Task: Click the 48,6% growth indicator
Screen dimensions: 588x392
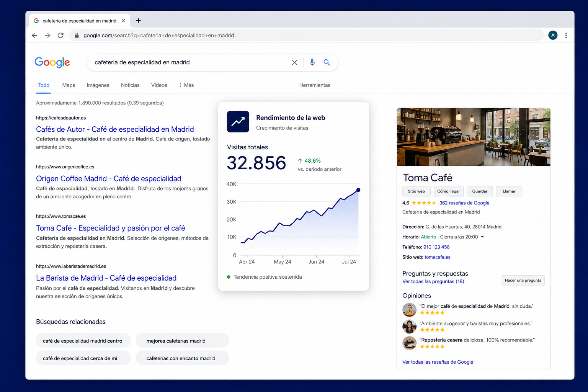Action: pos(309,161)
